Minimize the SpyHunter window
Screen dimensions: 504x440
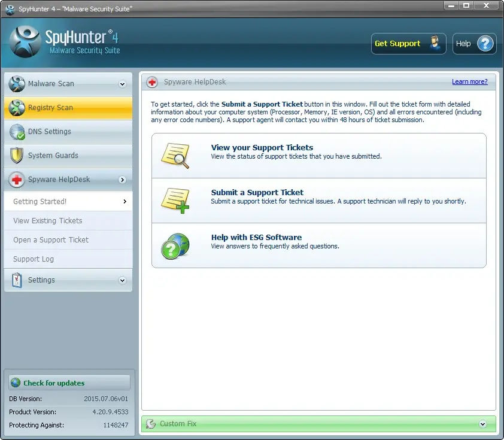pyautogui.click(x=451, y=5)
